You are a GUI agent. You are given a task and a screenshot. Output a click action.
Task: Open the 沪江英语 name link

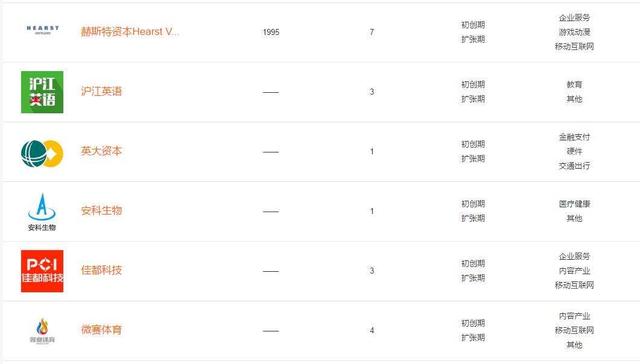click(x=101, y=92)
